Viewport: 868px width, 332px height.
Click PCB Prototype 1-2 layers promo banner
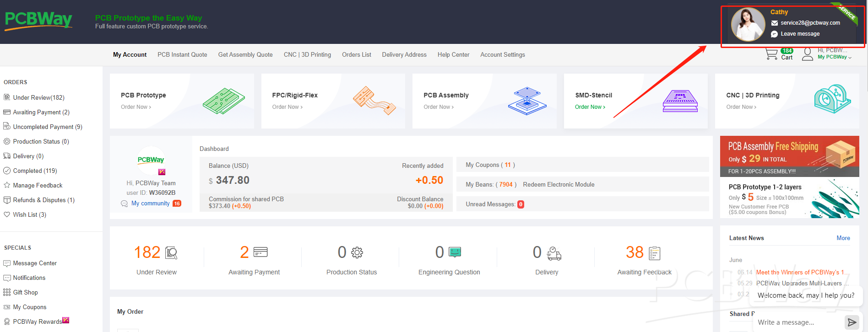[790, 198]
